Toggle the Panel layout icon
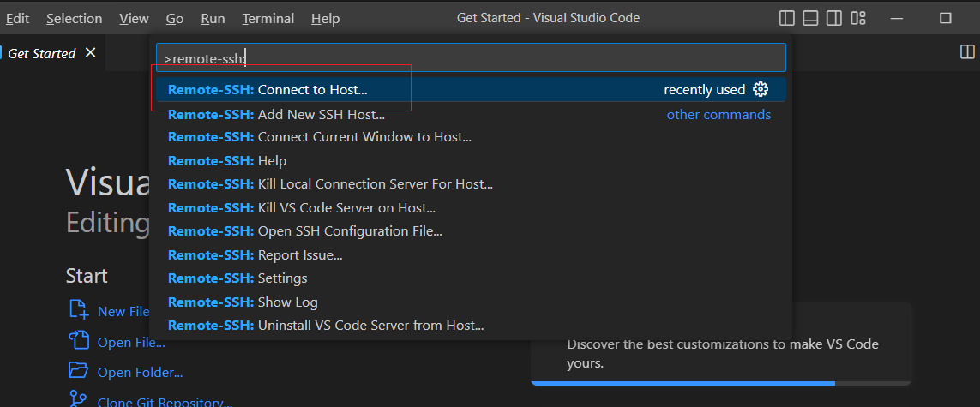 (810, 19)
